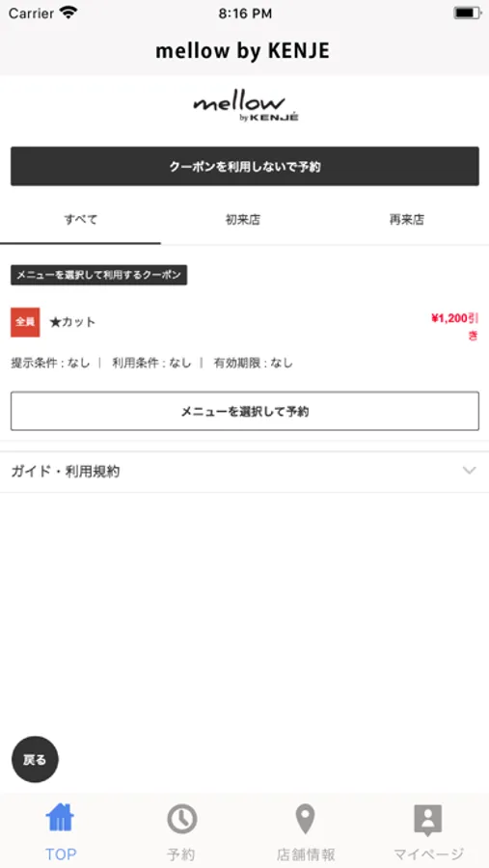This screenshot has width=489, height=868.
Task: Expand the ガイド・利用規約 chevron
Action: [469, 471]
